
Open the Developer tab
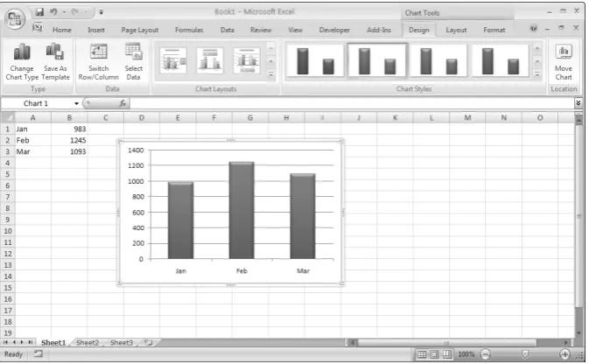tap(334, 30)
